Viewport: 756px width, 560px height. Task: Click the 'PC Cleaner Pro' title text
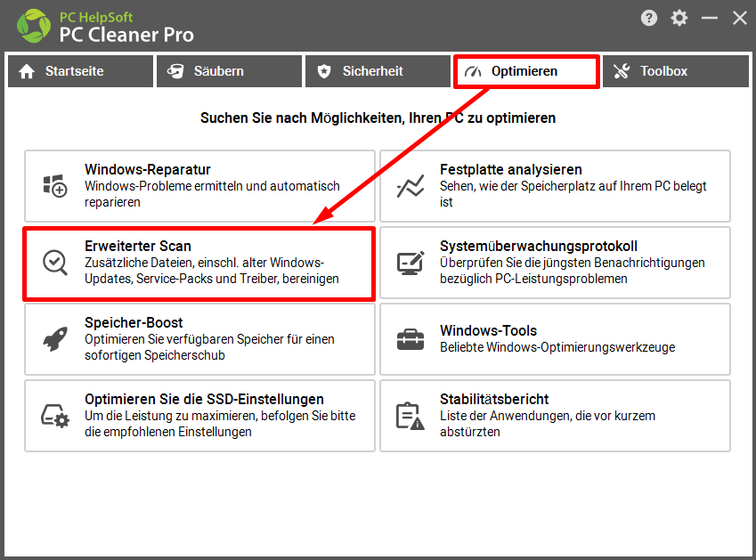click(x=126, y=35)
